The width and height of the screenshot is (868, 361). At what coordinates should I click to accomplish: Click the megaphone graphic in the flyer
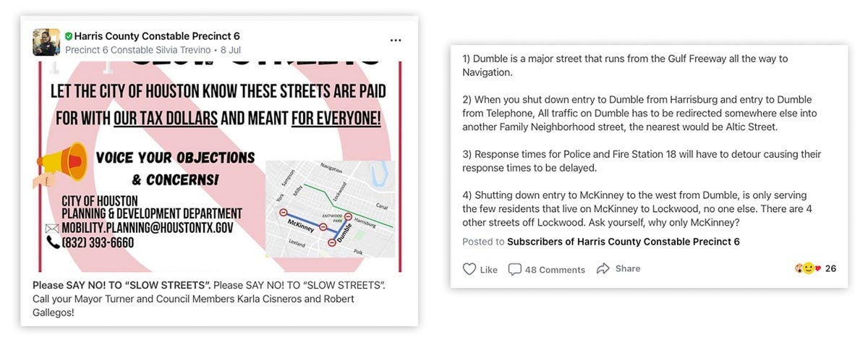[61, 163]
